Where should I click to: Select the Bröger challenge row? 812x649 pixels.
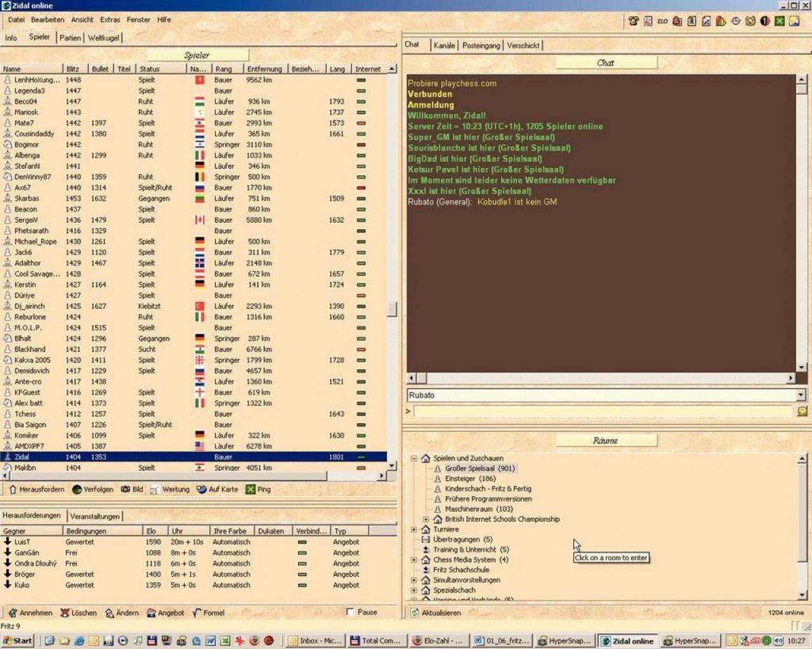click(x=198, y=574)
